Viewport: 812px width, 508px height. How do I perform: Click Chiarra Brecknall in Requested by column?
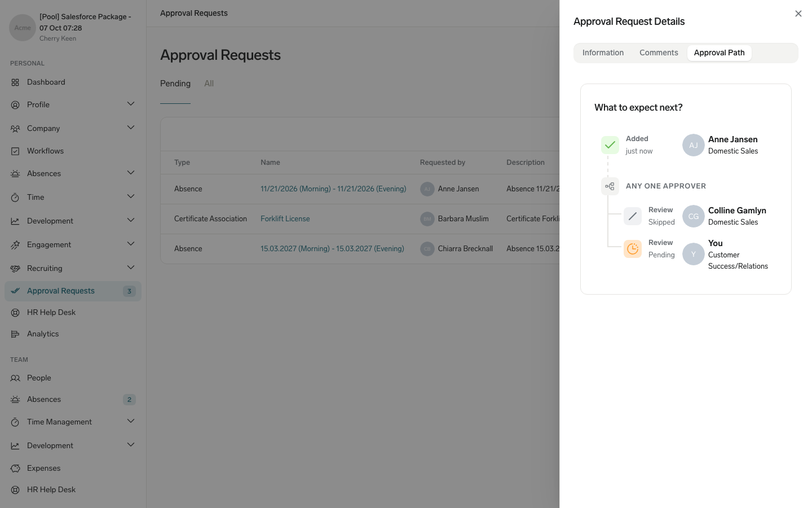point(465,249)
